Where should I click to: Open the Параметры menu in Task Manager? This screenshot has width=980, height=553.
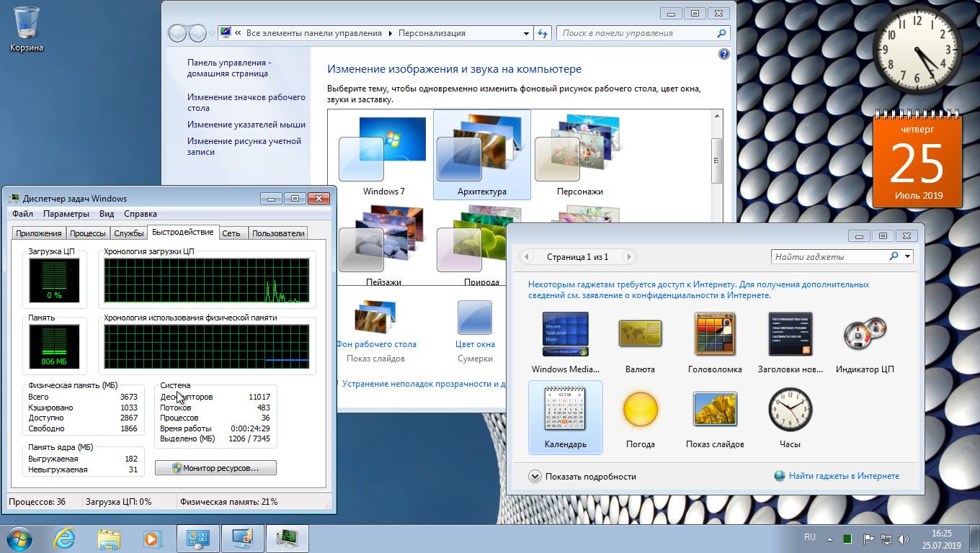tap(66, 214)
